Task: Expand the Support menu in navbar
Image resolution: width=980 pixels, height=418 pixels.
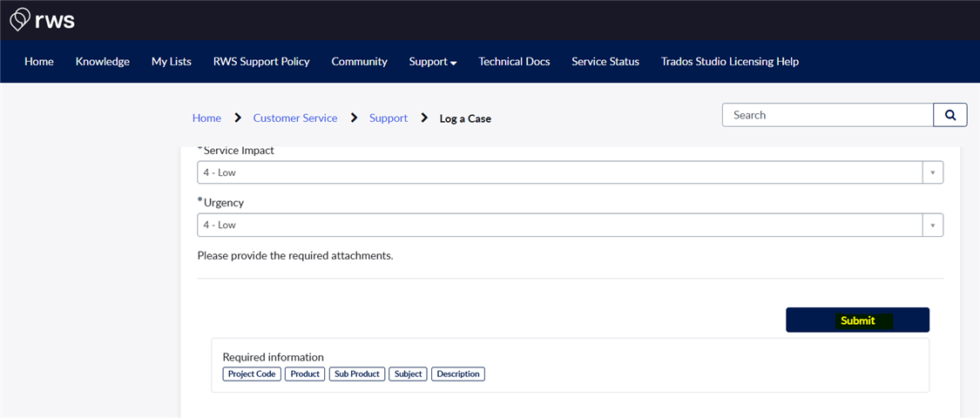Action: [433, 62]
